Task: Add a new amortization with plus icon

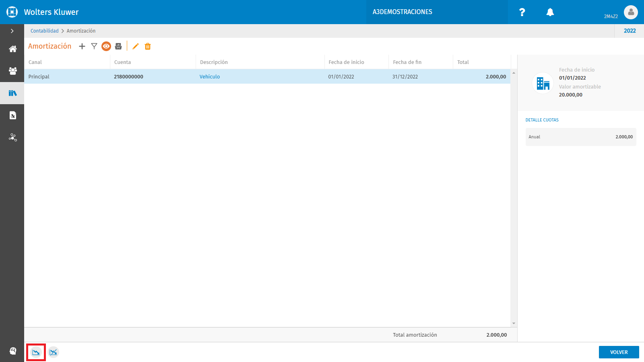Action: (x=82, y=46)
